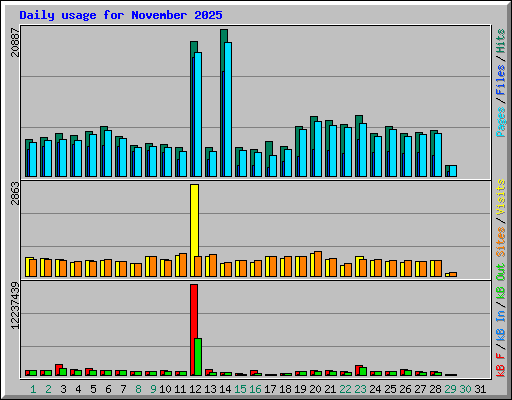Click the green kB Out bar for day 23
The image size is (512, 400).
(x=363, y=371)
